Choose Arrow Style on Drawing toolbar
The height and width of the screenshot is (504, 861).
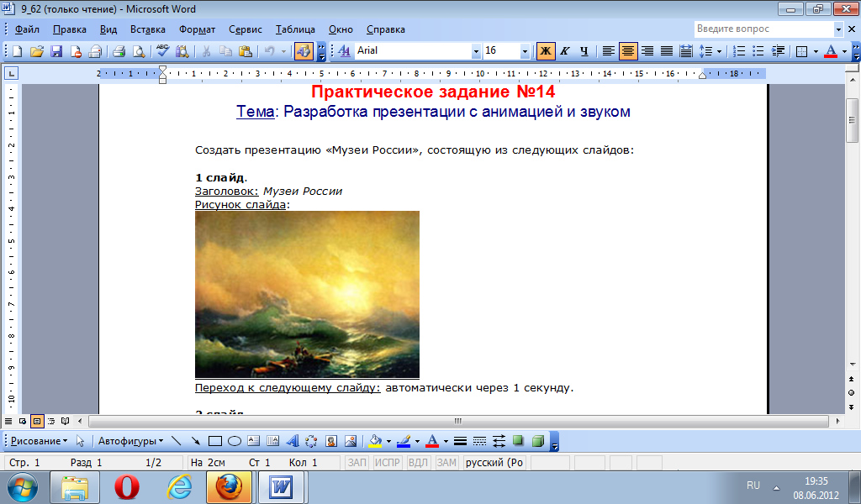[x=499, y=441]
